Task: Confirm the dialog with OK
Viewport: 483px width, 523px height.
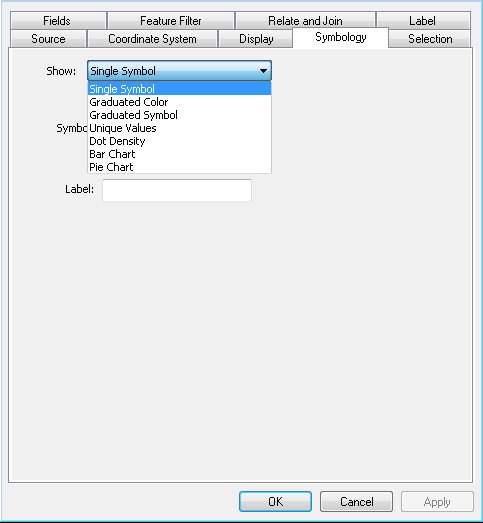Action: (276, 501)
